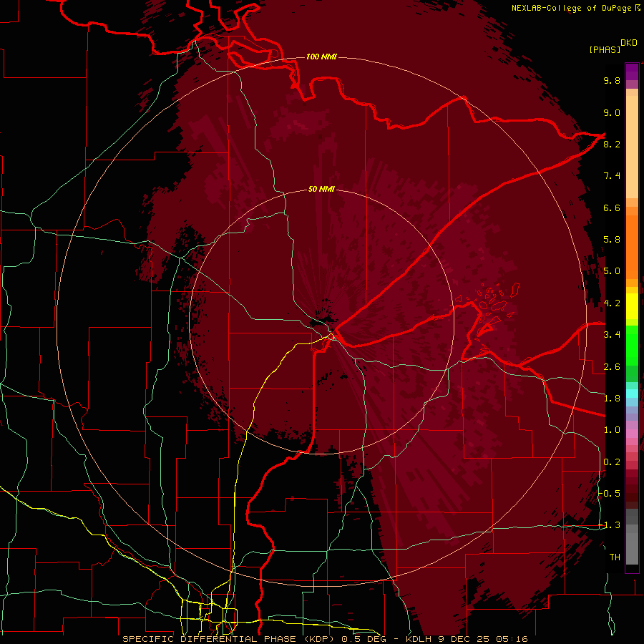
Task: Click the purple swatch at the legend top
Action: click(x=632, y=72)
